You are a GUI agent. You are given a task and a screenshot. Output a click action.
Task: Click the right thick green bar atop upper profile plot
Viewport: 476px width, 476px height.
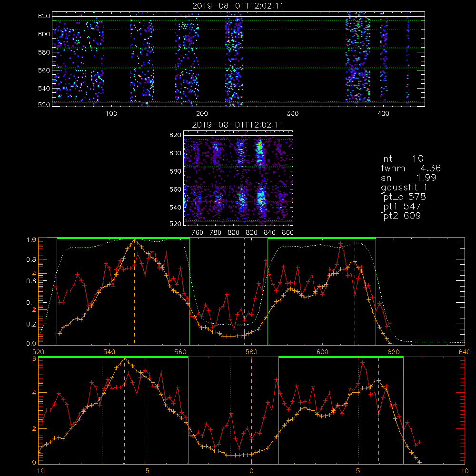click(322, 238)
